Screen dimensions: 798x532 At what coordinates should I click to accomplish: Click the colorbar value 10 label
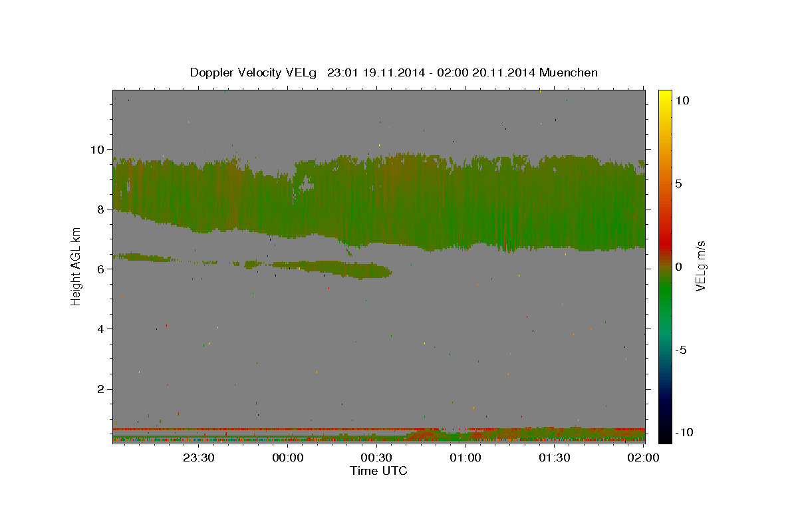coord(682,100)
